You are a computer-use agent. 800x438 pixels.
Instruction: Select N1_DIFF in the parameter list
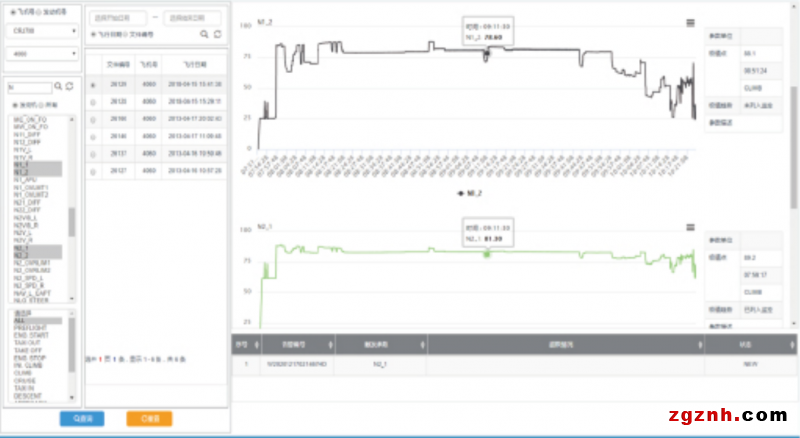coord(26,135)
